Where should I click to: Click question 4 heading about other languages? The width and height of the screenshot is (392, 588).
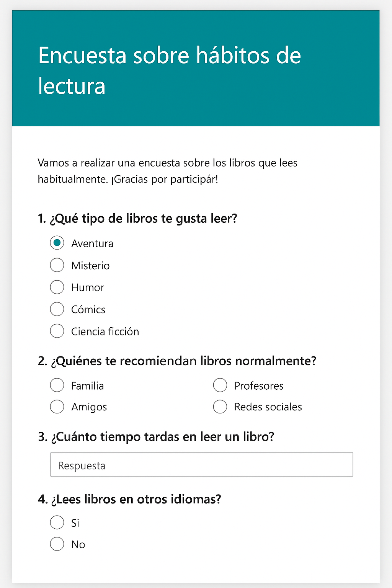[x=129, y=499]
